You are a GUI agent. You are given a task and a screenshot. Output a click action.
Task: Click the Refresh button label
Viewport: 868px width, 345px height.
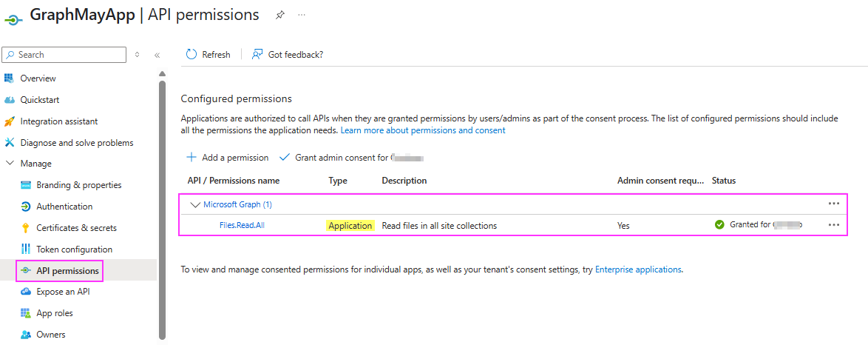[216, 54]
